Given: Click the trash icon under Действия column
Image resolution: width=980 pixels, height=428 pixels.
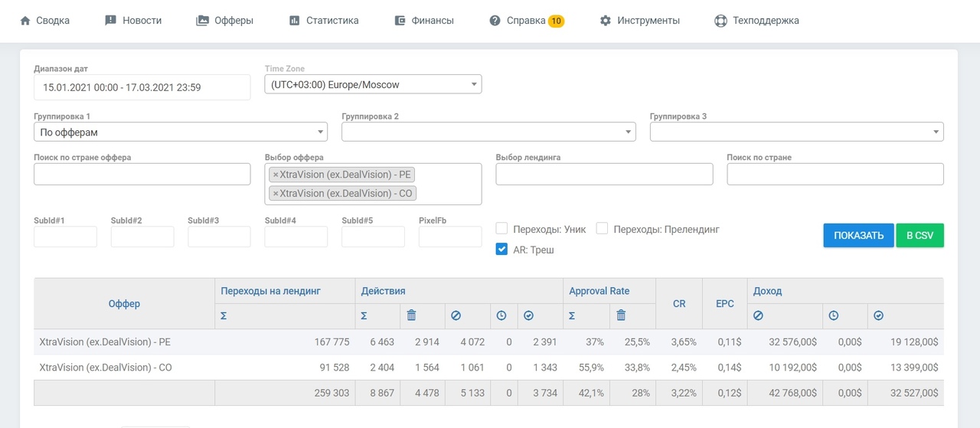Looking at the screenshot, I should [411, 315].
